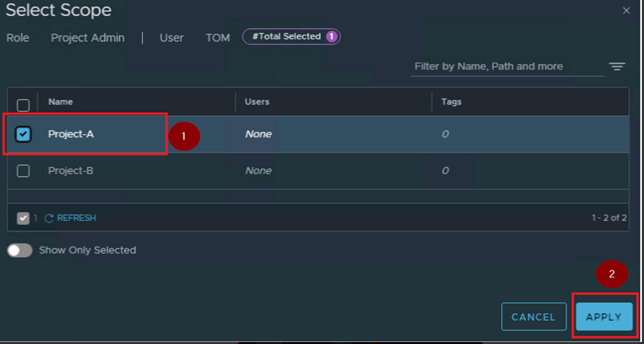Click the circular refresh arrow icon
This screenshot has height=344, width=644.
click(x=49, y=218)
